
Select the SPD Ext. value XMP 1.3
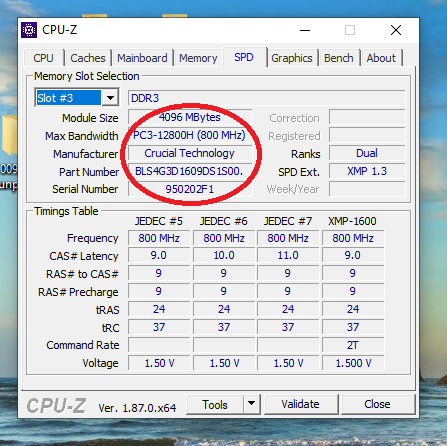tap(367, 171)
